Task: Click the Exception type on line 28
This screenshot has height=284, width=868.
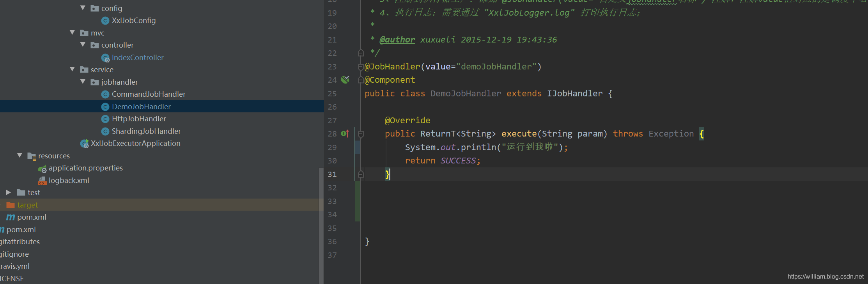Action: [x=671, y=134]
